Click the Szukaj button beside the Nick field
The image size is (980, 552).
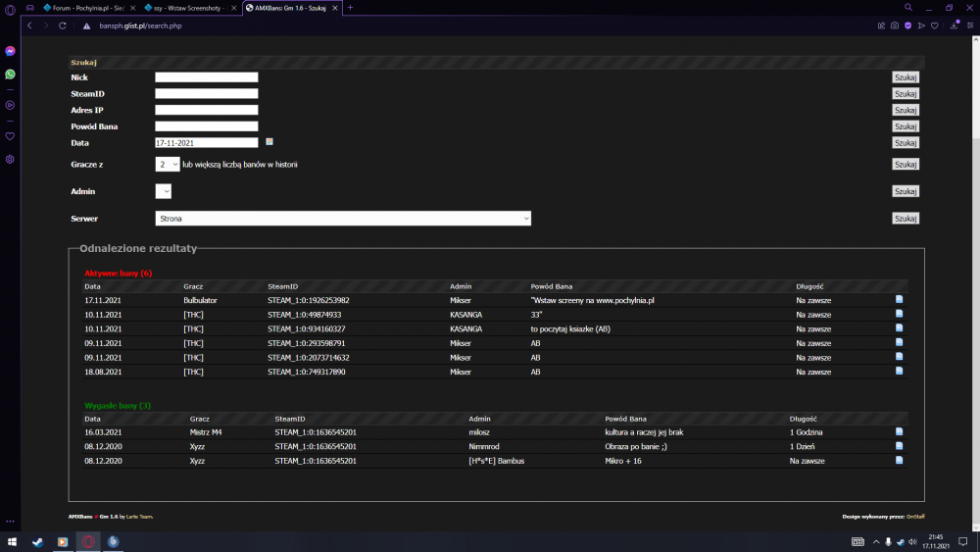click(x=905, y=77)
